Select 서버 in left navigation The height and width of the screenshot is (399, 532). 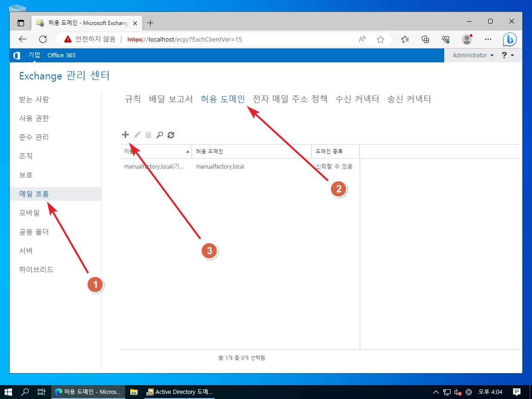[x=26, y=250]
